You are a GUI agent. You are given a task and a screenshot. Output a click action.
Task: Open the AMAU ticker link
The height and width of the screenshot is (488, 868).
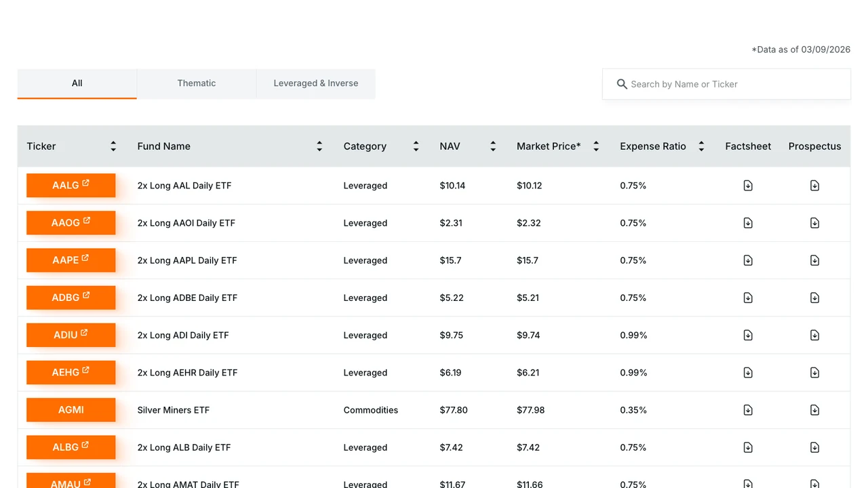71,481
